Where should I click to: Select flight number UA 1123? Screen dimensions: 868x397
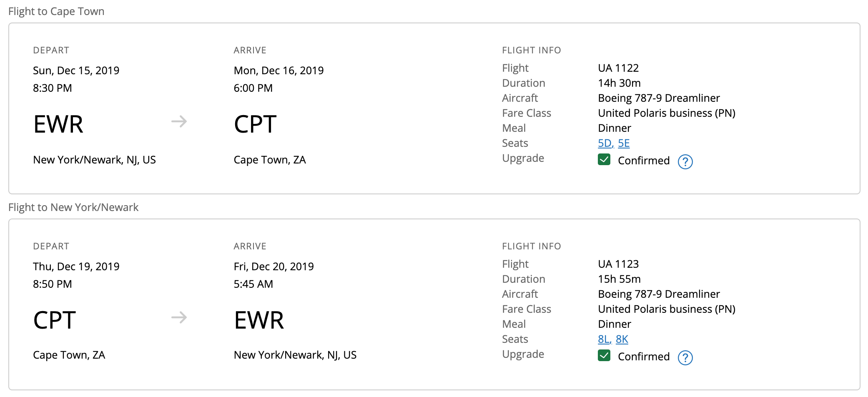[618, 264]
